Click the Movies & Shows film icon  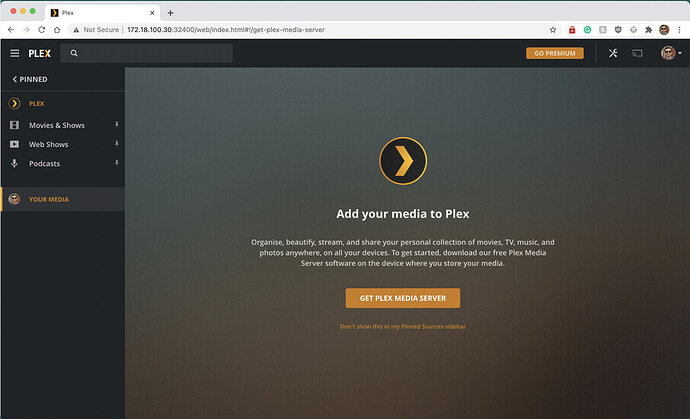tap(15, 125)
